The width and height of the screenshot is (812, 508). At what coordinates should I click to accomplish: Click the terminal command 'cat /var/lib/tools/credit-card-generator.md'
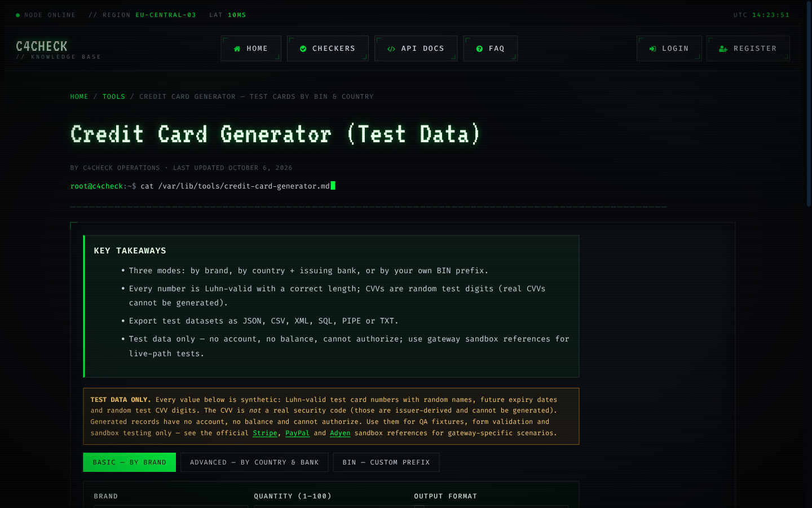[235, 186]
